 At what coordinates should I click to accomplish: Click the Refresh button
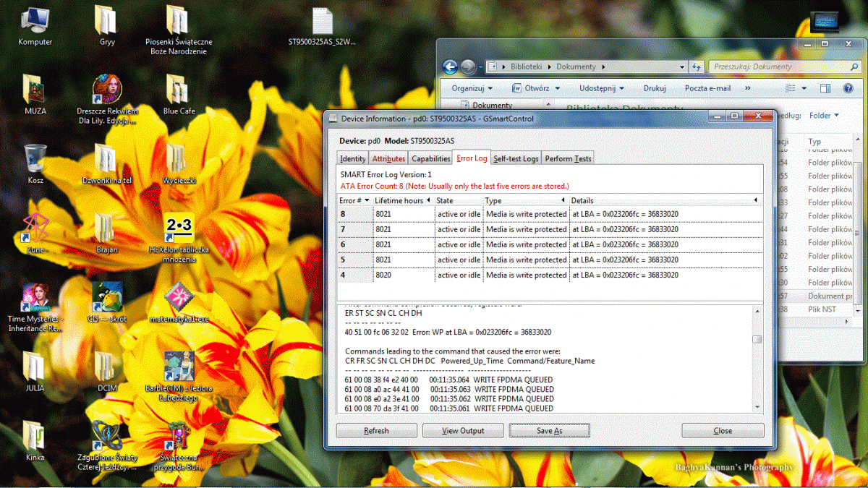(x=376, y=430)
